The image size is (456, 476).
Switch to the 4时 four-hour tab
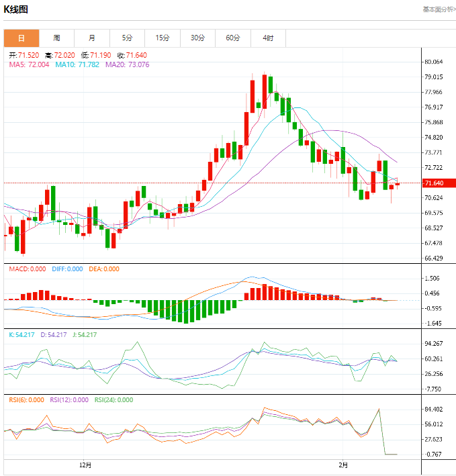pyautogui.click(x=268, y=38)
